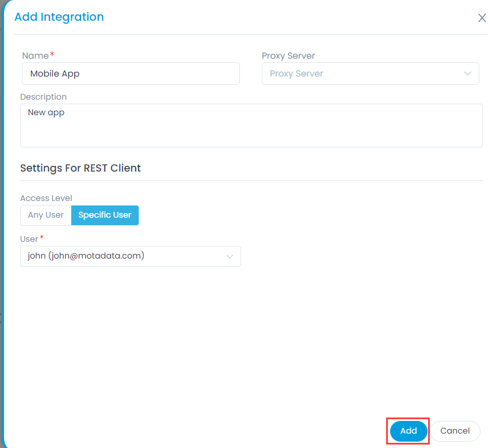Click the Settings For REST Client heading
This screenshot has height=448, width=496.
(80, 168)
